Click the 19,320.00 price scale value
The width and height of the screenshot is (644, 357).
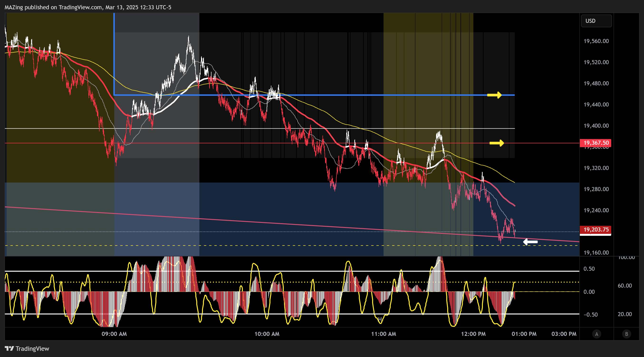pyautogui.click(x=596, y=168)
